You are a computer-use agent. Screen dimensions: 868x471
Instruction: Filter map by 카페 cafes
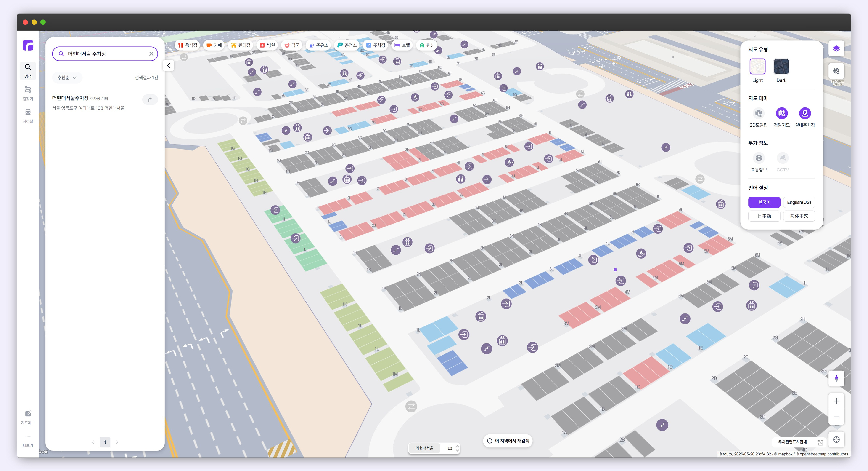coord(214,45)
